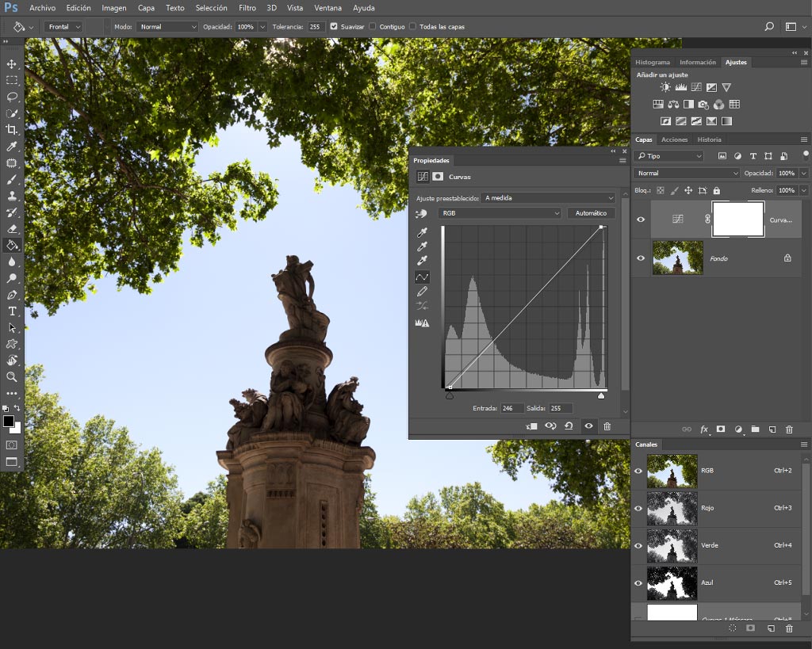Image resolution: width=812 pixels, height=649 pixels.
Task: Choose the curve point editing tool
Action: click(422, 277)
